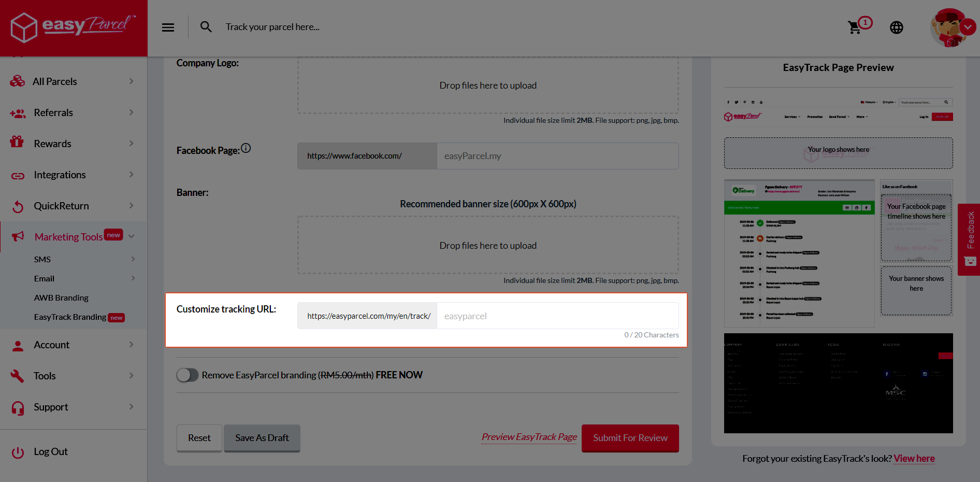Image resolution: width=980 pixels, height=482 pixels.
Task: Click the Marketing Tools megaphone icon
Action: 18,236
